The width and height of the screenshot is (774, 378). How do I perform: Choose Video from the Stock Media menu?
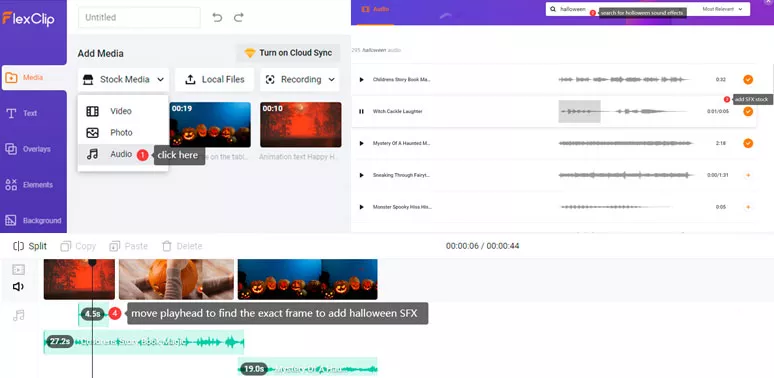(x=122, y=111)
